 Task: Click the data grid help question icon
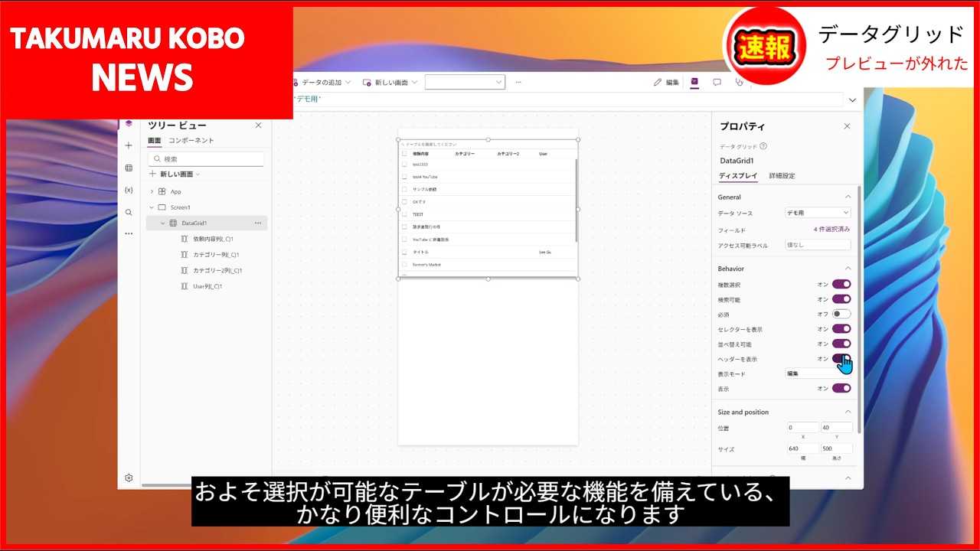tap(763, 146)
